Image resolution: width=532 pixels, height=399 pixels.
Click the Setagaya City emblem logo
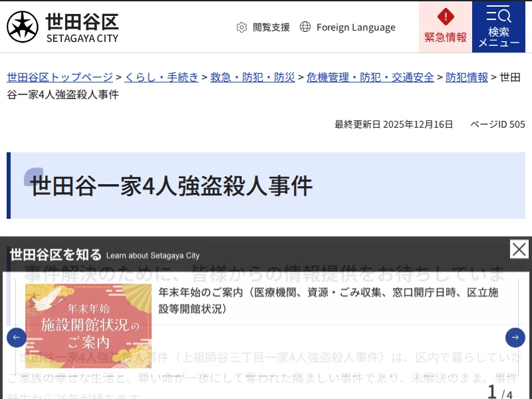[x=23, y=27]
